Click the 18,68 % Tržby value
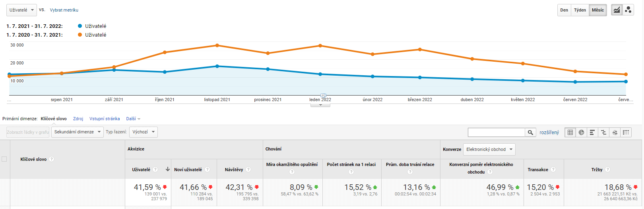Viewport: 644px width, 209px height. (x=618, y=187)
